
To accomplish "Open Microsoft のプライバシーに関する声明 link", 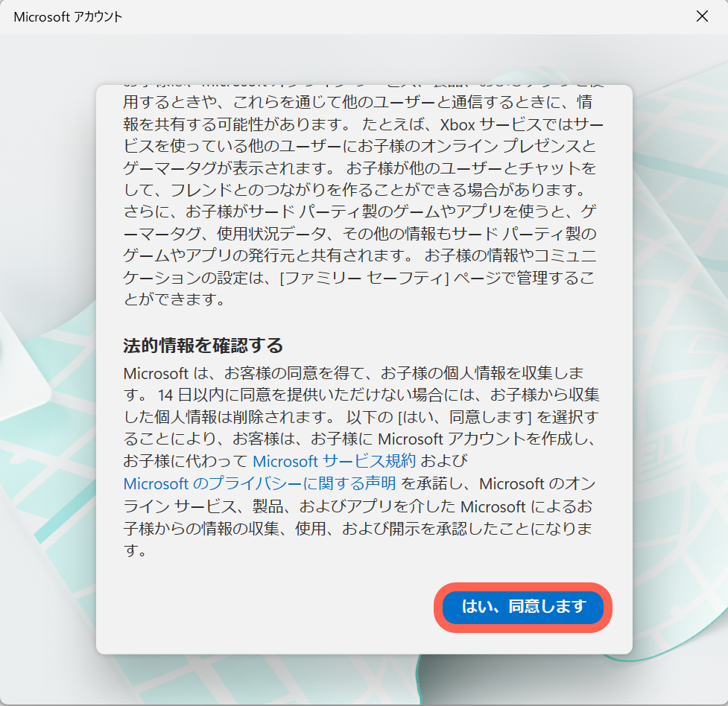I will [259, 483].
